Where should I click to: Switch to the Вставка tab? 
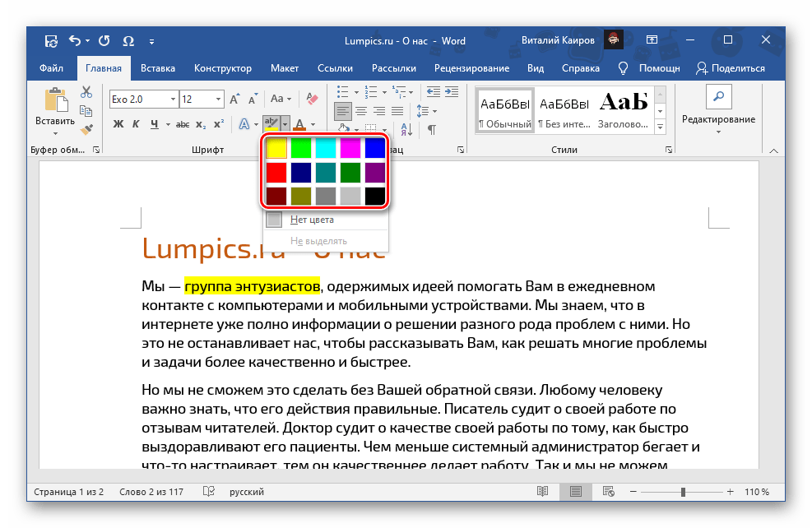(x=158, y=68)
